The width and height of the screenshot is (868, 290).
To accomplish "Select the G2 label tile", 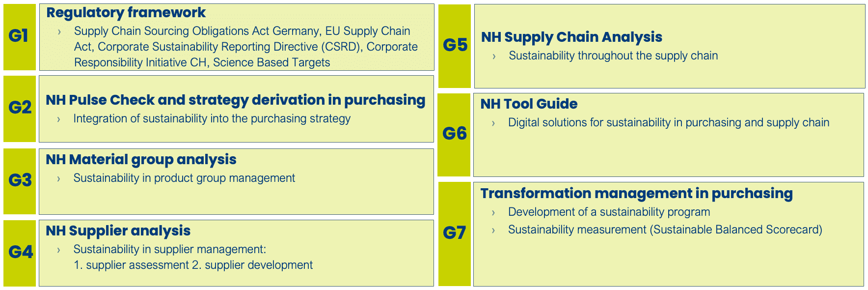I will coord(20,108).
